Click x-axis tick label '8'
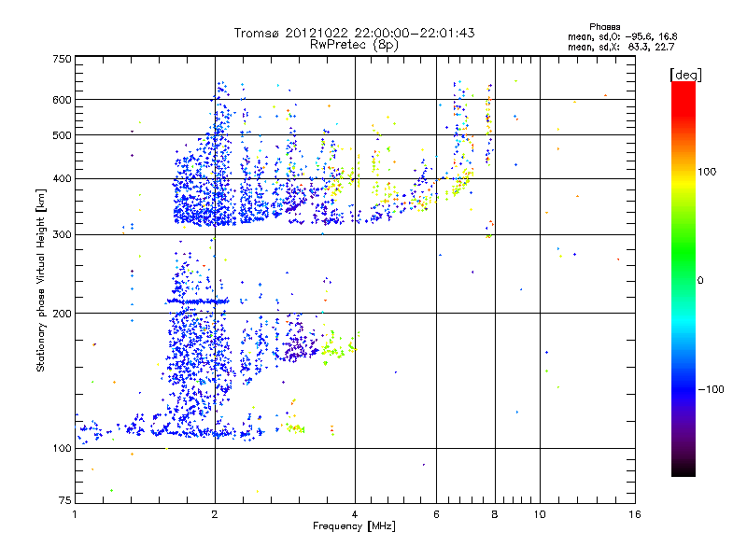This screenshot has height=560, width=747. coord(495,514)
